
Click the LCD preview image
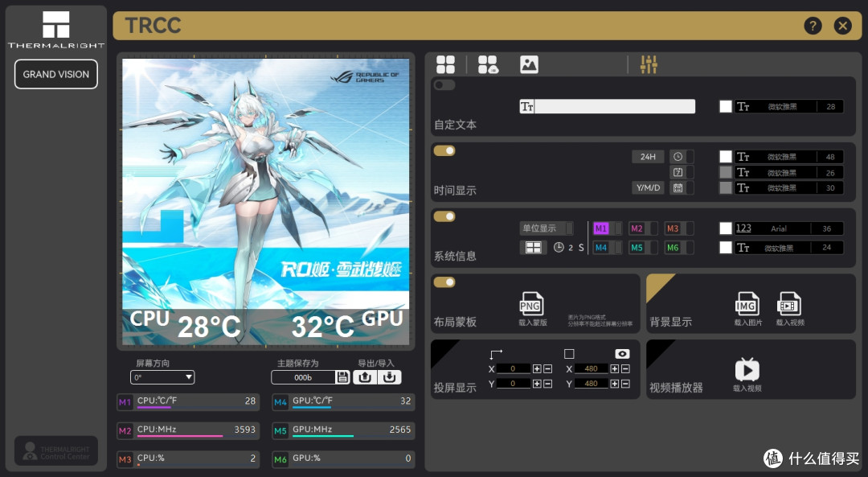(266, 202)
